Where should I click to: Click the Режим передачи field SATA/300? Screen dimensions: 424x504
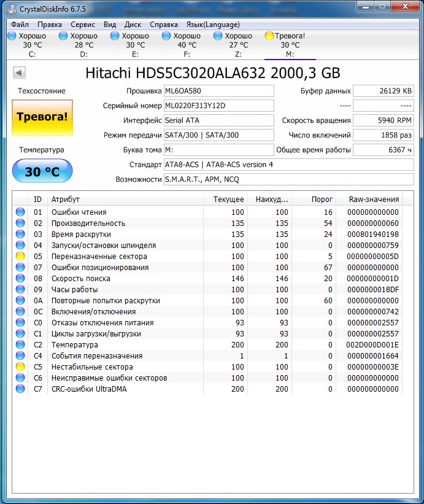coord(218,135)
